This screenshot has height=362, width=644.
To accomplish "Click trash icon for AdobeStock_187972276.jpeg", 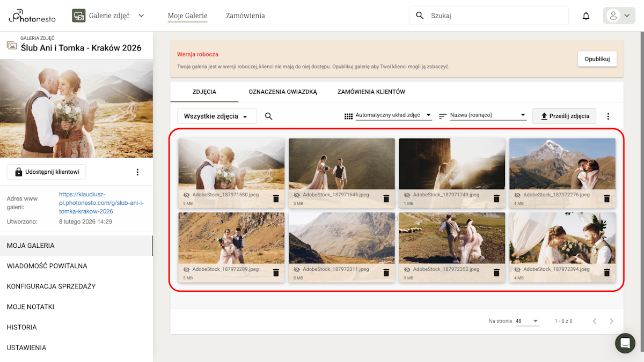I will point(607,198).
